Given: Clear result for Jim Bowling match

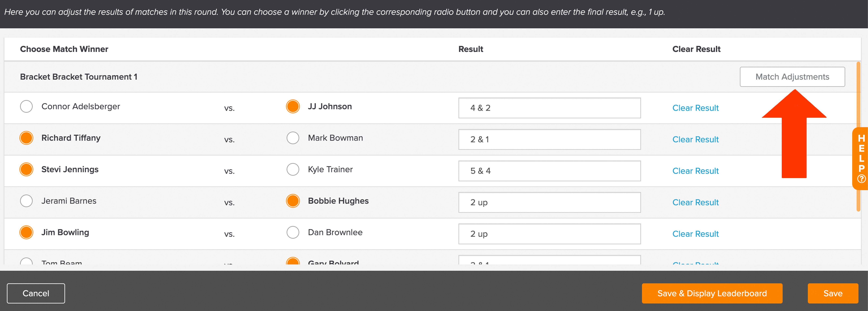Looking at the screenshot, I should pyautogui.click(x=695, y=234).
